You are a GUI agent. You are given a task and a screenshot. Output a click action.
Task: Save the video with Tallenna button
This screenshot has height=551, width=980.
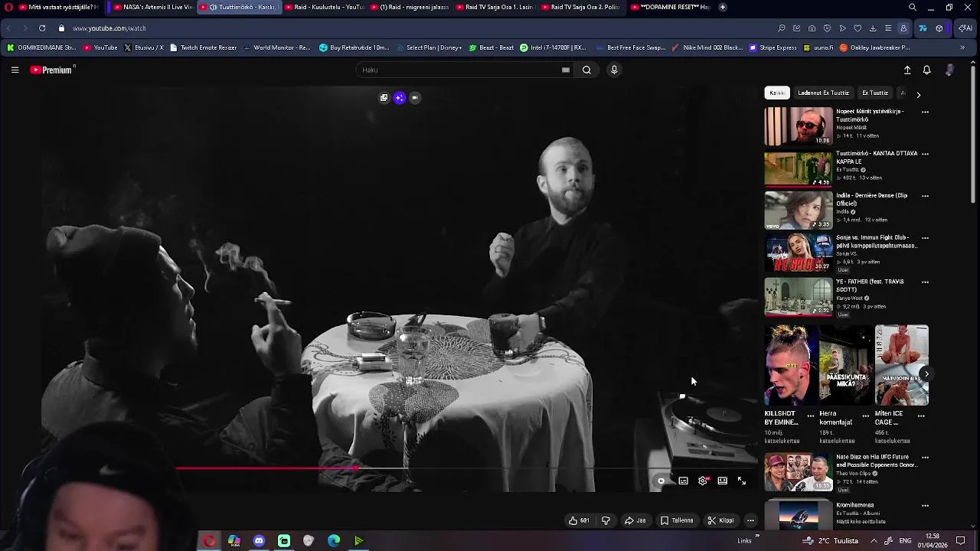[677, 520]
